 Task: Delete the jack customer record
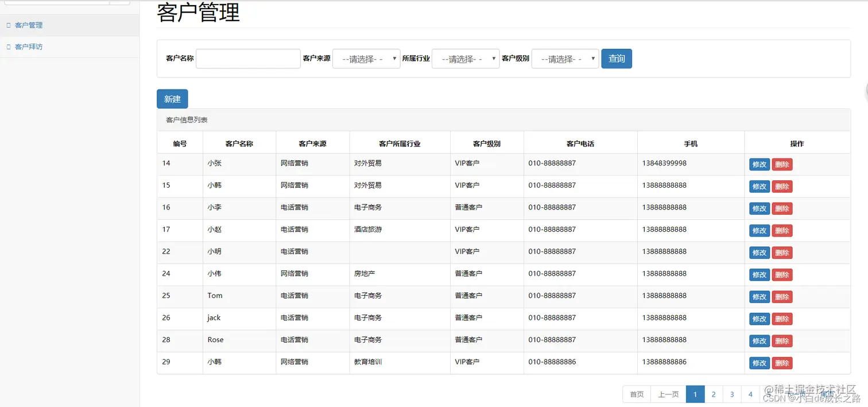(782, 319)
